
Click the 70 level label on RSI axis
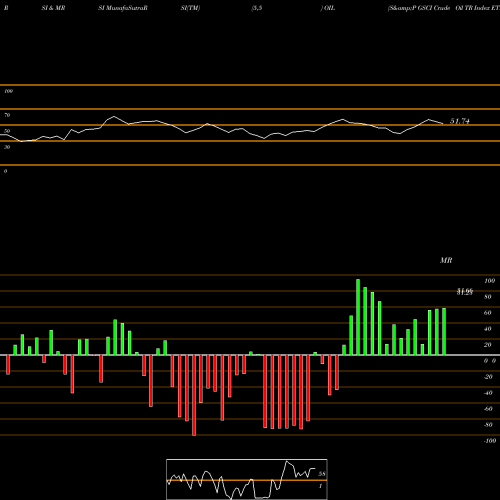tap(7, 115)
